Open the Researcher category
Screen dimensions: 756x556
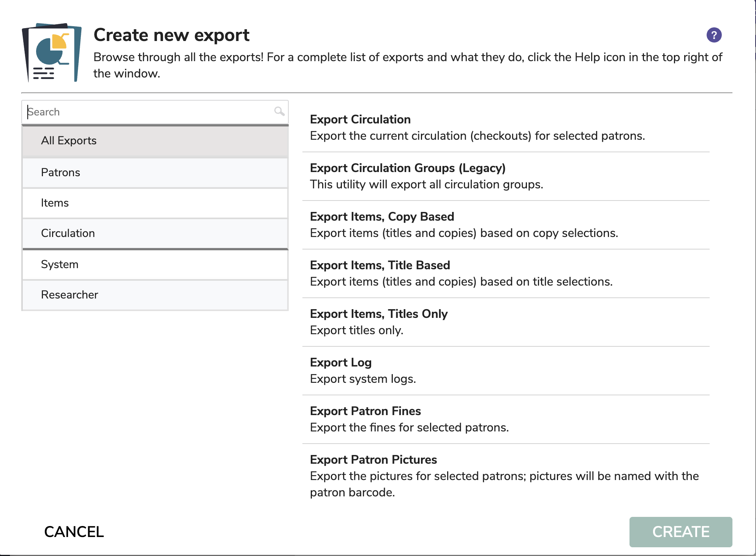[x=155, y=295]
